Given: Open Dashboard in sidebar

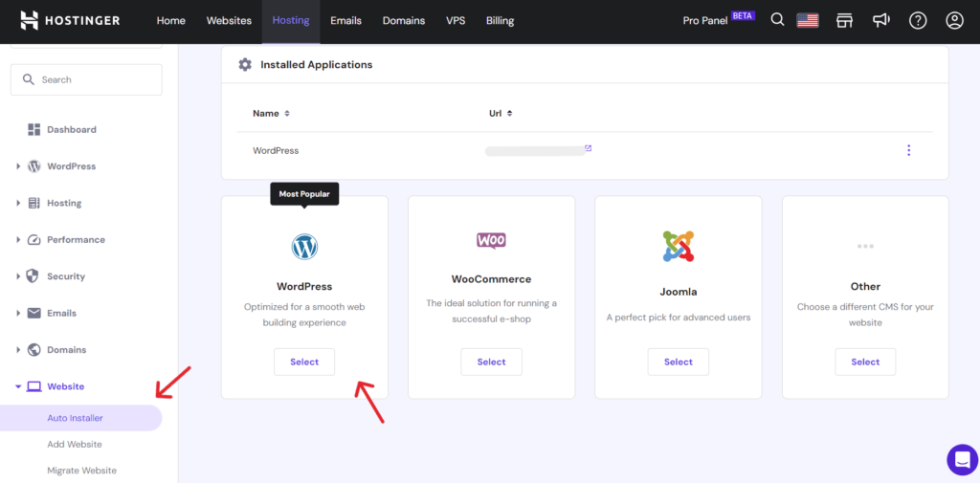Looking at the screenshot, I should point(72,129).
